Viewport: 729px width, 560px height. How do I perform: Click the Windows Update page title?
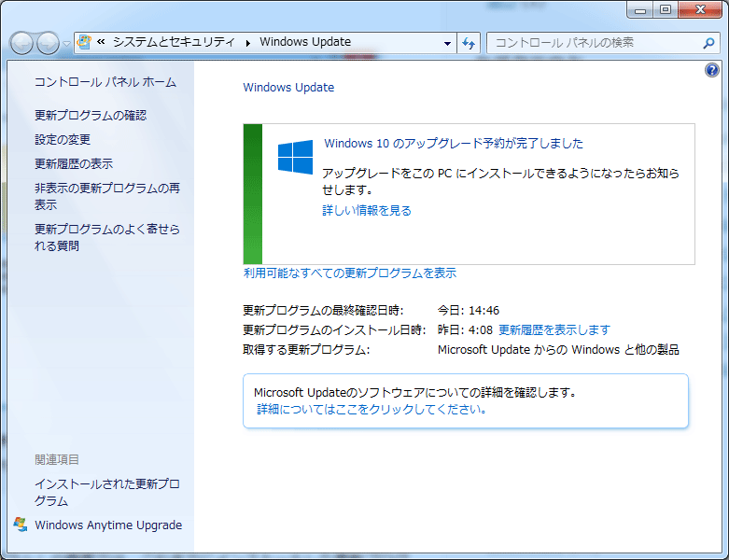(288, 88)
